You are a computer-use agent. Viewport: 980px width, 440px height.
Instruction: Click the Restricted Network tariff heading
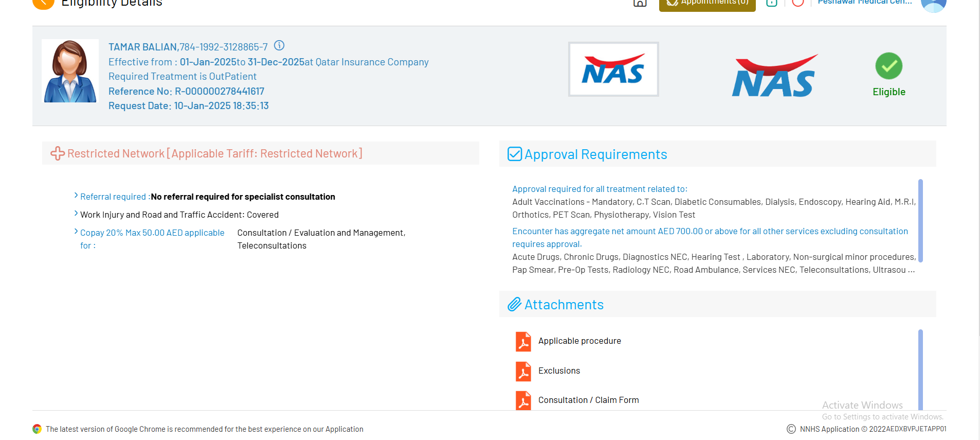(215, 153)
